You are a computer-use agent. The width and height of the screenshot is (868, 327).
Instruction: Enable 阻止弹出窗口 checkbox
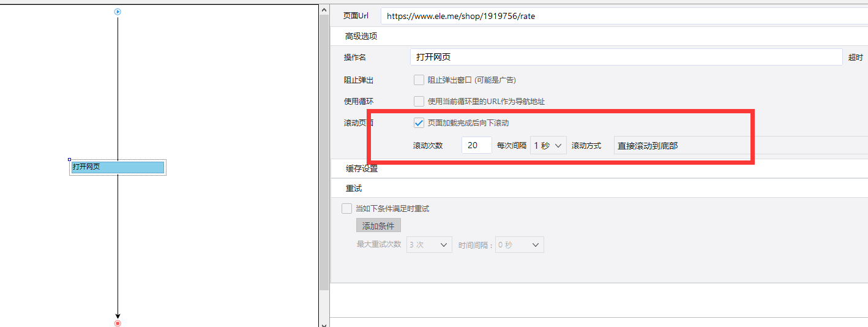coord(419,80)
